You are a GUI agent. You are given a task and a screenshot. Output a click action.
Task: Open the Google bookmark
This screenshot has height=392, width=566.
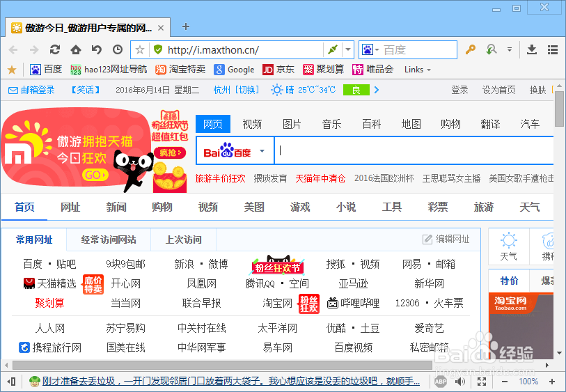tap(234, 70)
